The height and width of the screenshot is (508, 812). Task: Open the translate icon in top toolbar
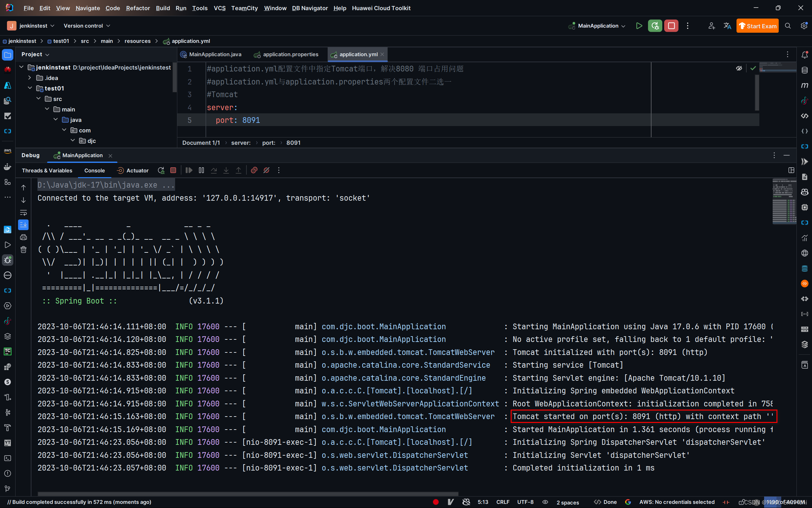[727, 26]
